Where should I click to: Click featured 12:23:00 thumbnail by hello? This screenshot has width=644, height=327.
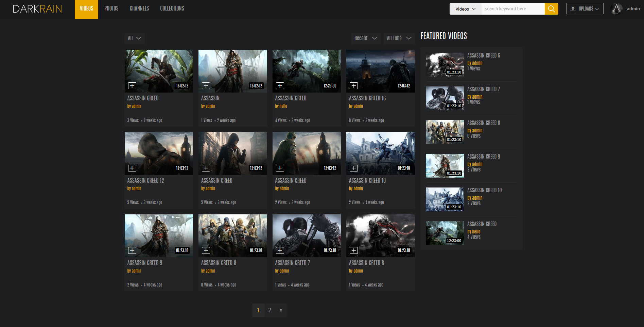445,233
